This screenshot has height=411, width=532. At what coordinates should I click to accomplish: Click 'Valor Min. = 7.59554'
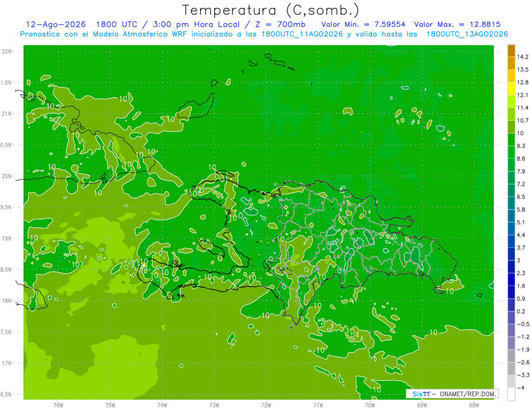[x=363, y=24]
